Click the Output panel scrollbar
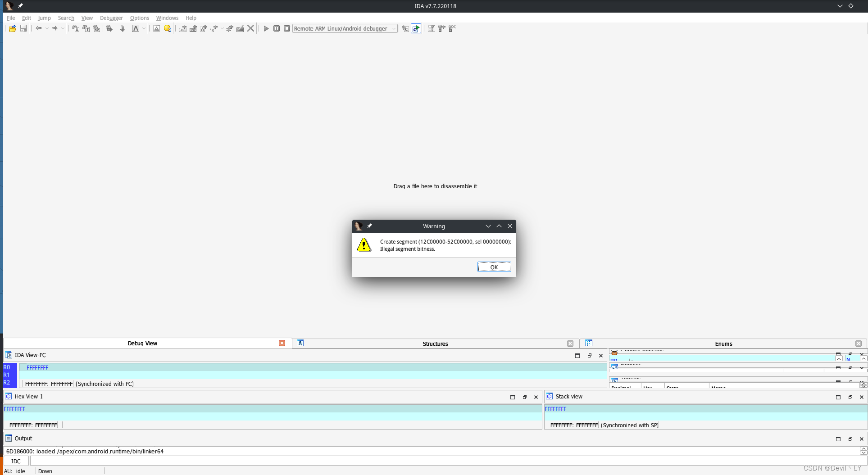 pos(863,451)
